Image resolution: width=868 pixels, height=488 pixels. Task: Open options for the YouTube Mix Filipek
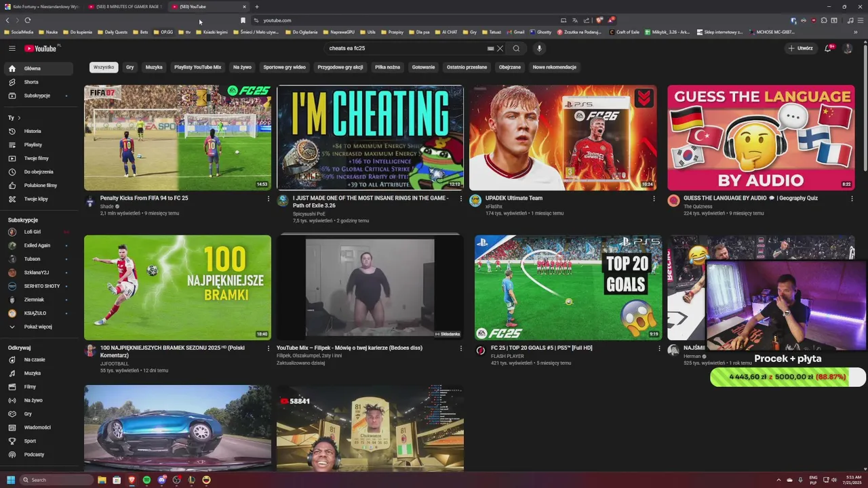click(x=461, y=348)
